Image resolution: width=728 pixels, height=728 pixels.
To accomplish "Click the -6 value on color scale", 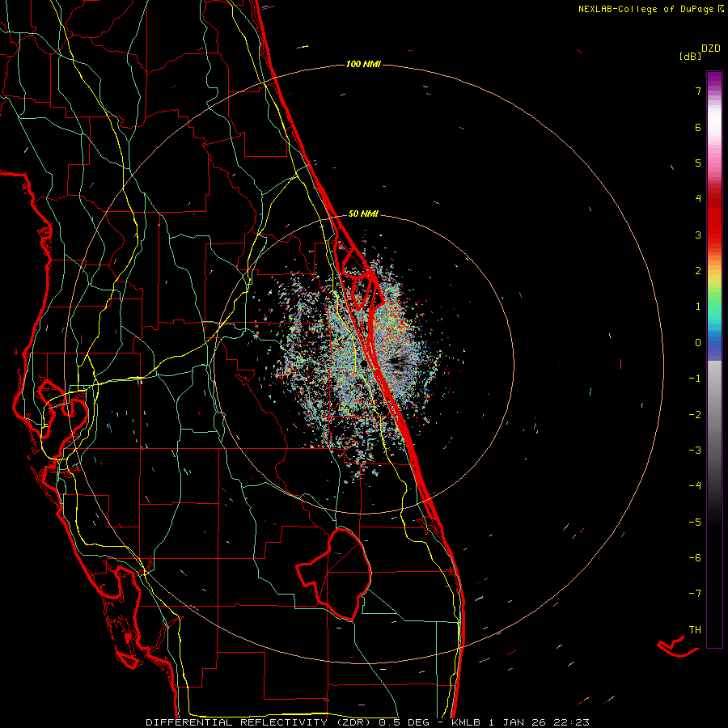I will (695, 558).
